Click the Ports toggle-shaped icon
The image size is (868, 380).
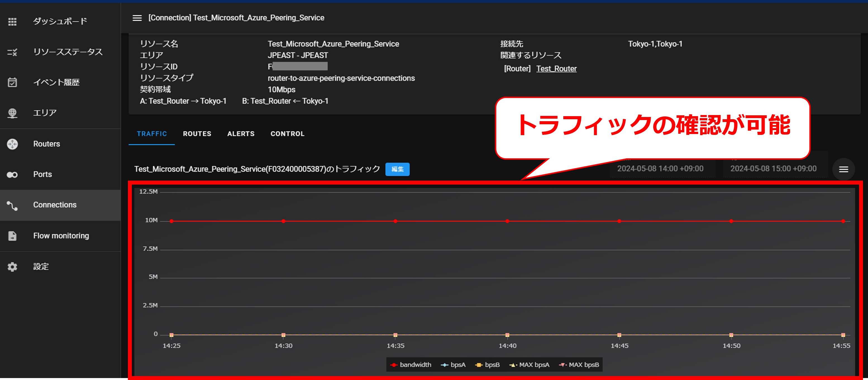click(x=13, y=175)
